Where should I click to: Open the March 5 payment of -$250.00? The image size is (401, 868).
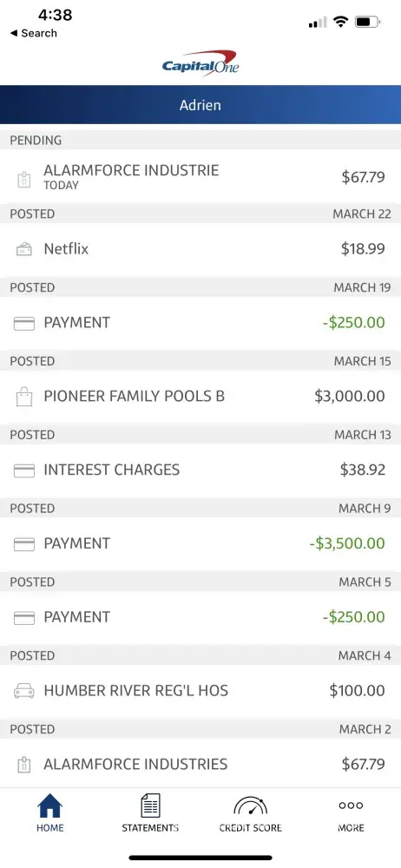tap(200, 617)
